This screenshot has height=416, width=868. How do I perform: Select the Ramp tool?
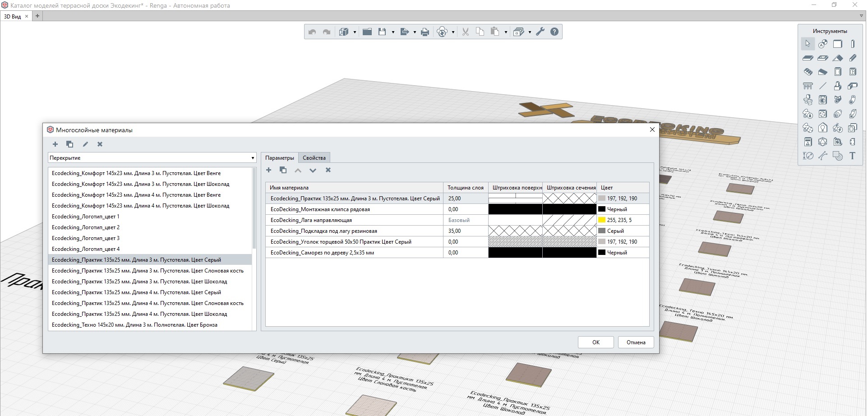click(823, 72)
